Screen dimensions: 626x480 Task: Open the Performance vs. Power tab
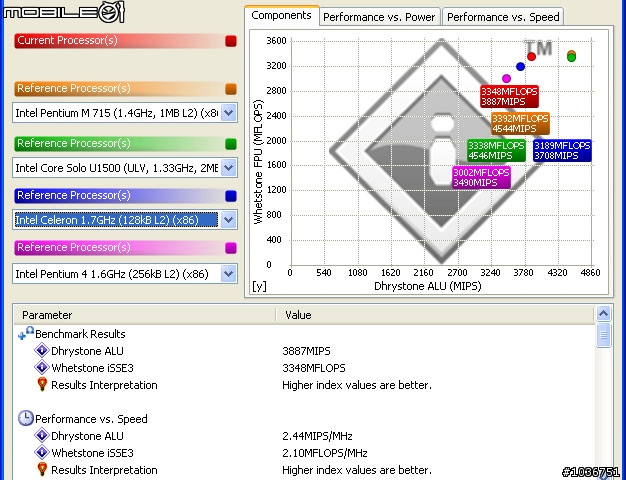tap(379, 17)
